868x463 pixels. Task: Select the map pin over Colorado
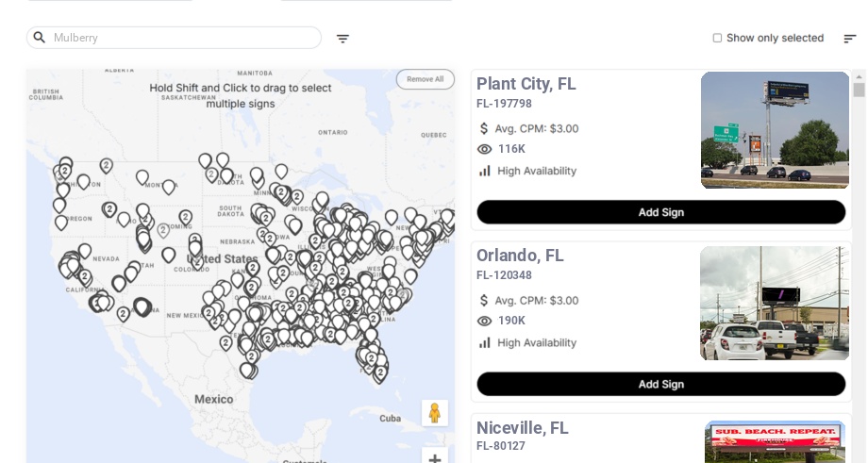click(x=169, y=255)
